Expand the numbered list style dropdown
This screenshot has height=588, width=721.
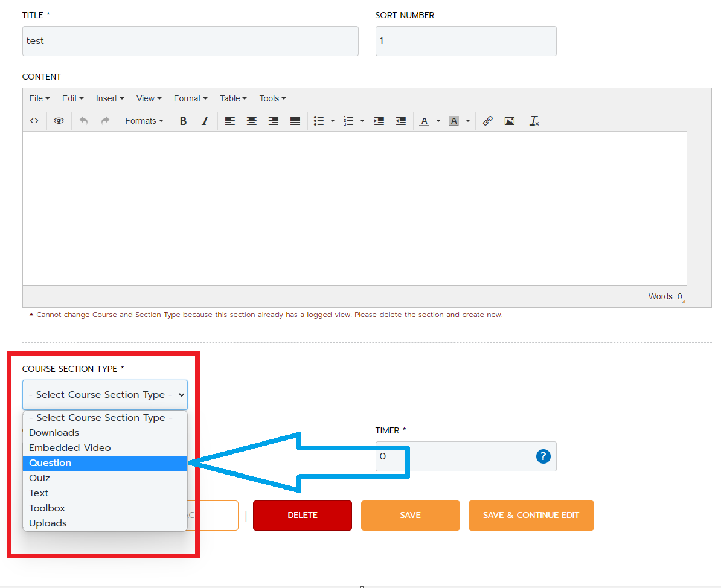pos(360,121)
